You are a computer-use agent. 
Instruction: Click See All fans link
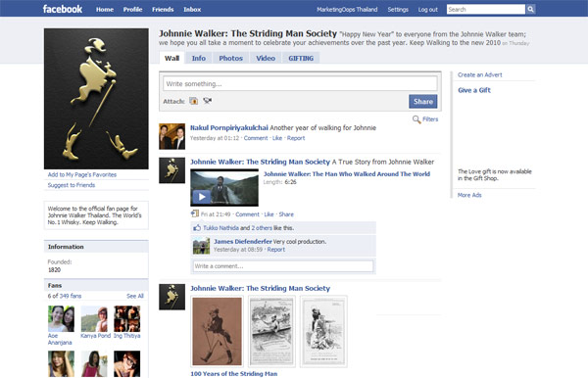135,296
